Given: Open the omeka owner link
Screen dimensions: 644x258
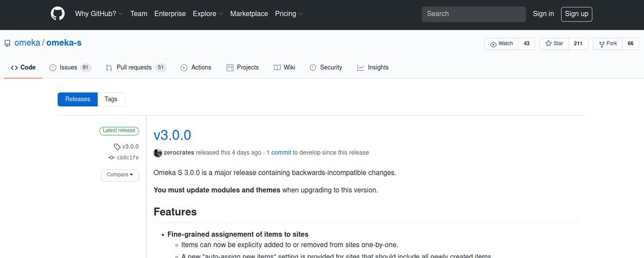Looking at the screenshot, I should pos(27,42).
